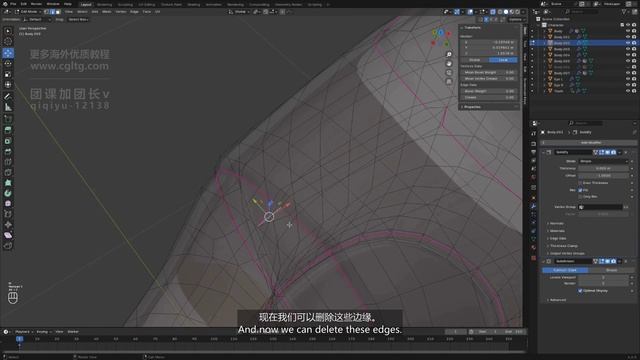The image size is (640, 360).
Task: Open the Edge menu in viewport header
Action: pyautogui.click(x=134, y=12)
